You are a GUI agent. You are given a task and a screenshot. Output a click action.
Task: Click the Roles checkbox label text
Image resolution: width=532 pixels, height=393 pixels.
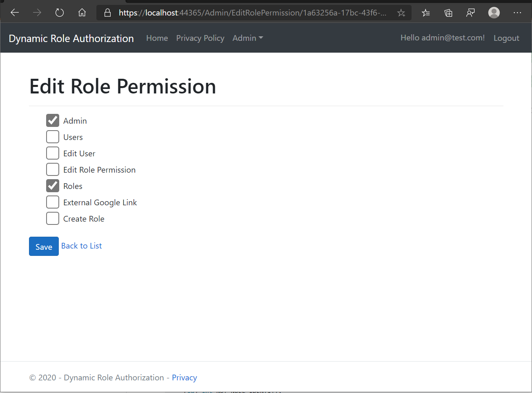pos(73,186)
